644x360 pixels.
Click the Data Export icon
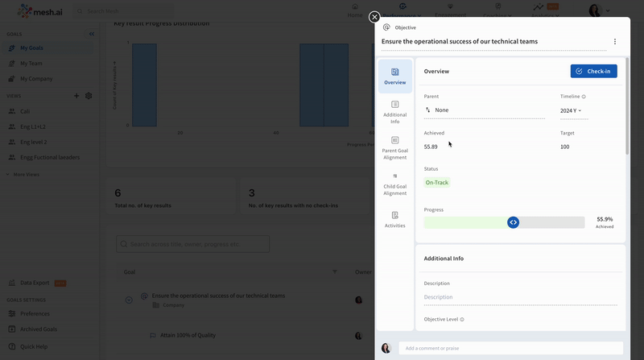click(x=11, y=283)
